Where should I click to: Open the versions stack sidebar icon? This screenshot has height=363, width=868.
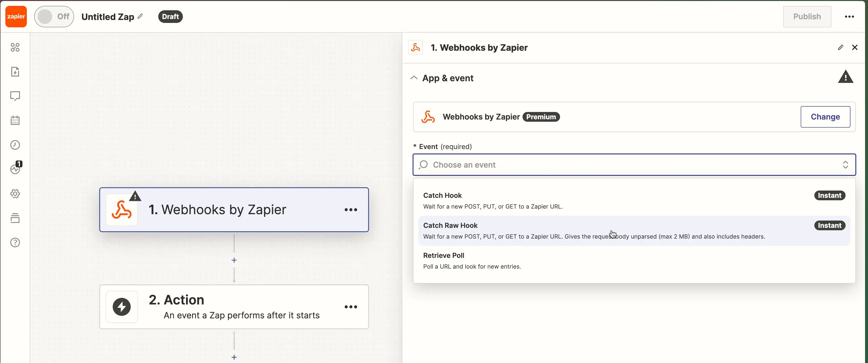point(15,218)
